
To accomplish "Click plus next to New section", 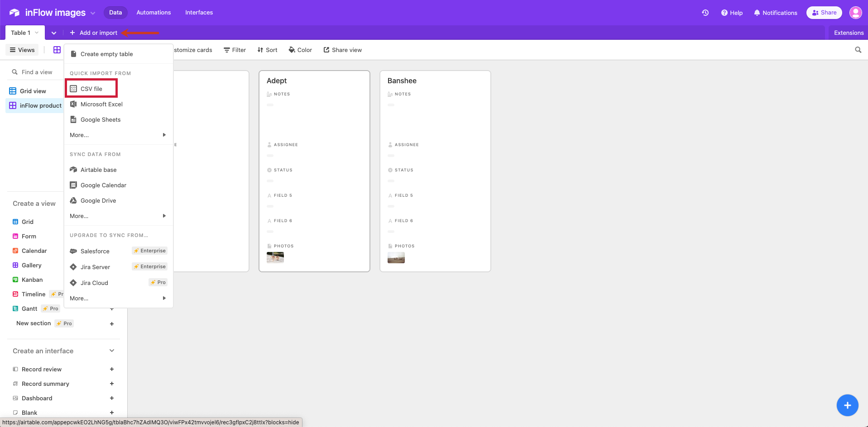I will coord(112,323).
